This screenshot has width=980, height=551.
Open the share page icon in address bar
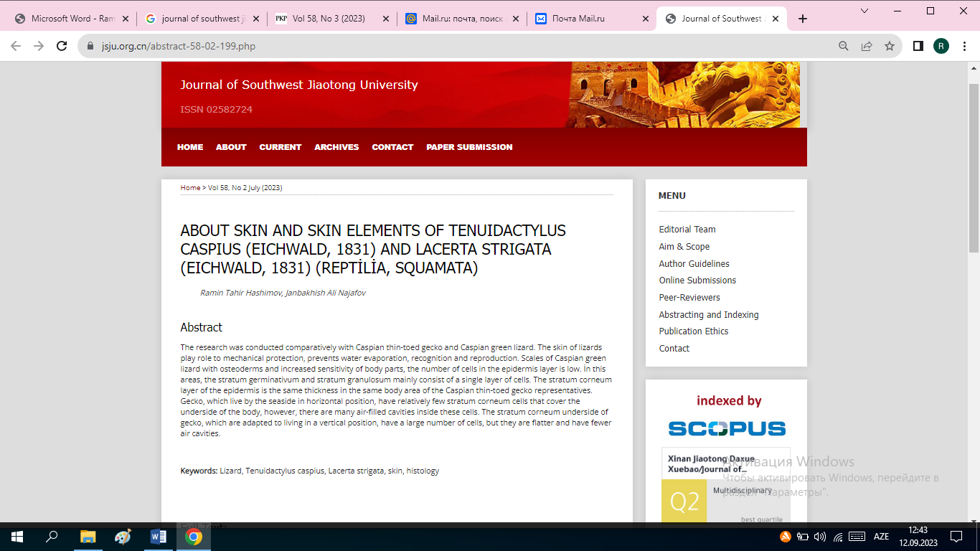[x=867, y=46]
